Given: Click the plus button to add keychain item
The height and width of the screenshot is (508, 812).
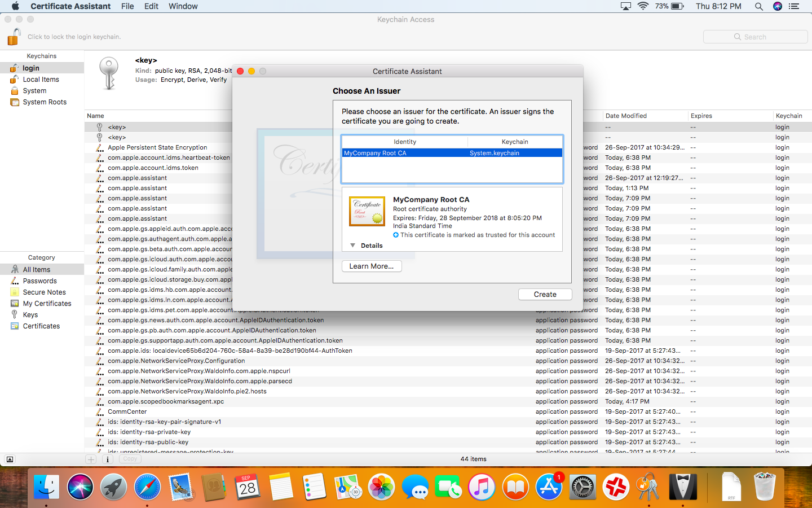Looking at the screenshot, I should [x=91, y=459].
